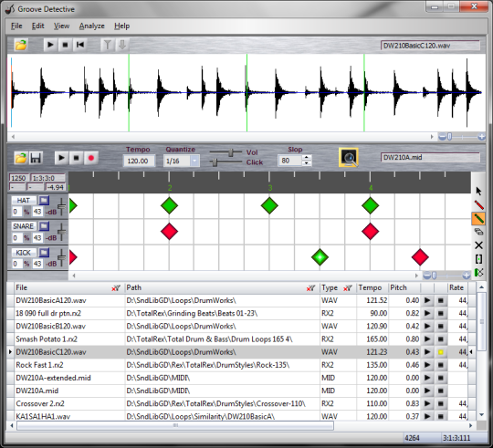Open the Quantize 1/16 dropdown
The width and height of the screenshot is (493, 448).
[x=194, y=161]
